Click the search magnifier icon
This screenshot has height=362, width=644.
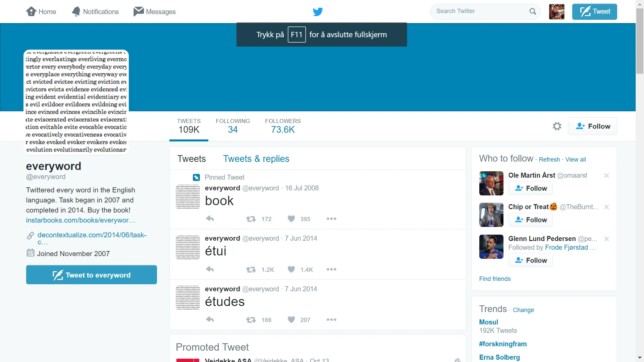pyautogui.click(x=533, y=11)
